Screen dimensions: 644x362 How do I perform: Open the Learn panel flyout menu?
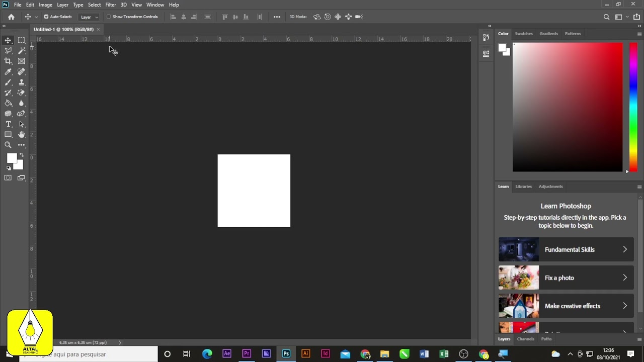(x=639, y=187)
